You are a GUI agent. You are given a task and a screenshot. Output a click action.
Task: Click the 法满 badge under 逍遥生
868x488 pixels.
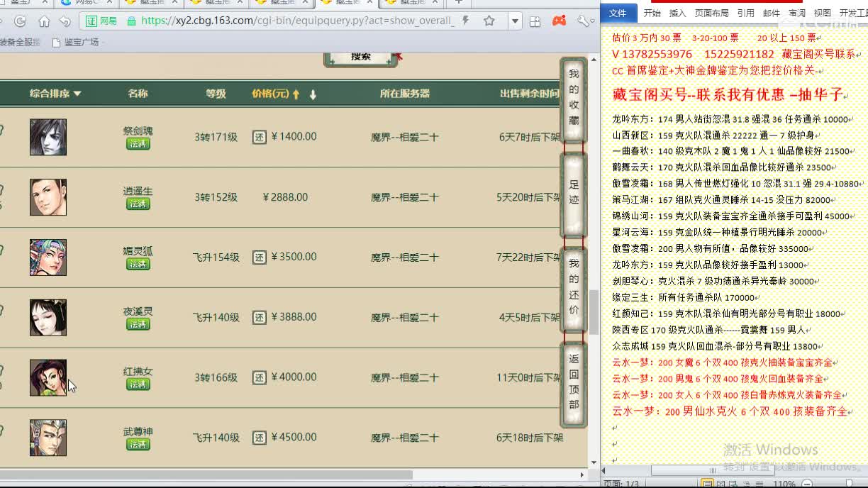138,204
